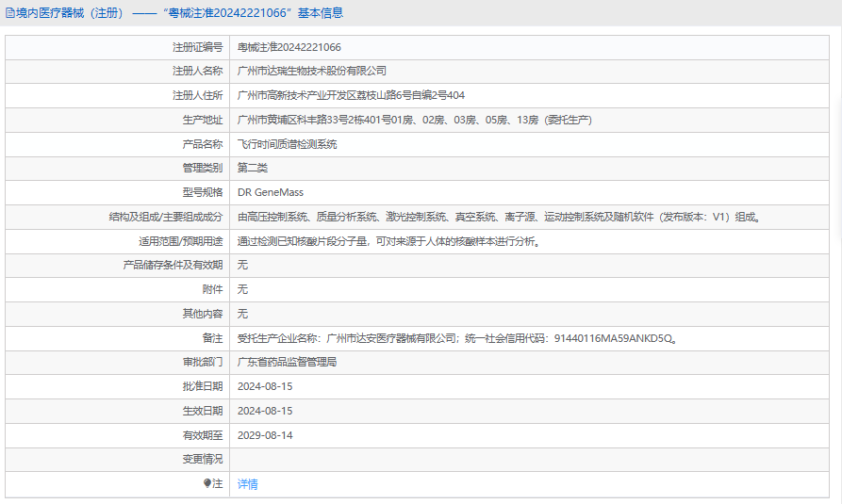Click production address containing 科丰路33号
This screenshot has height=504, width=842.
click(415, 120)
